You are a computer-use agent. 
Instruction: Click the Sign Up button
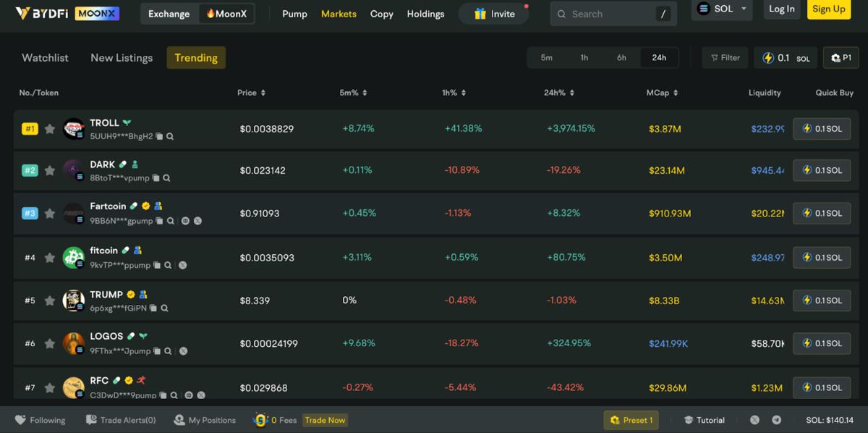pos(829,9)
